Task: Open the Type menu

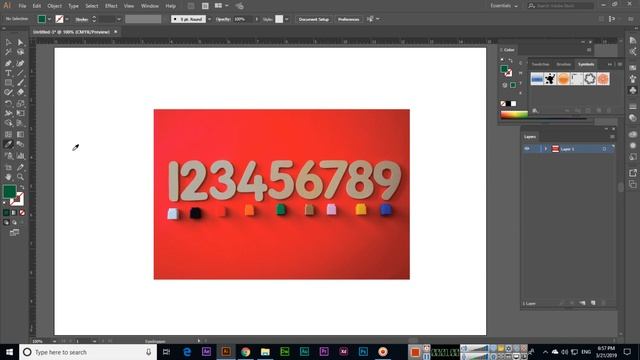Action: pos(73,6)
